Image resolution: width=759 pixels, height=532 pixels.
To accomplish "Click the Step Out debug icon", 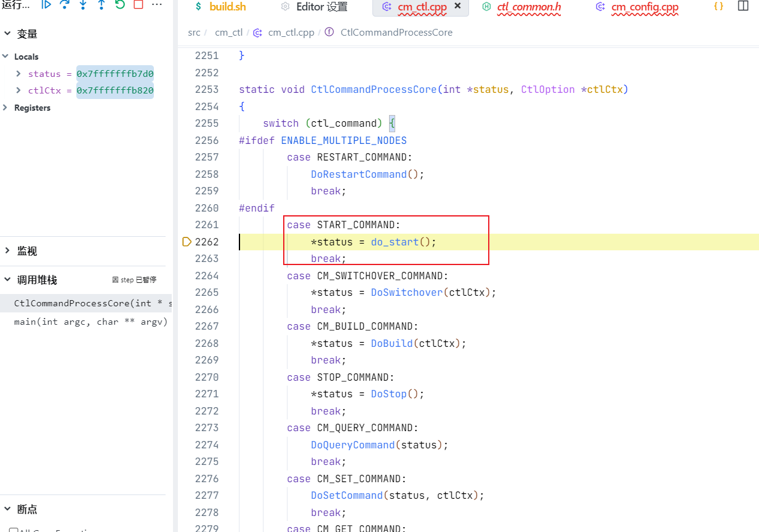I will click(102, 4).
